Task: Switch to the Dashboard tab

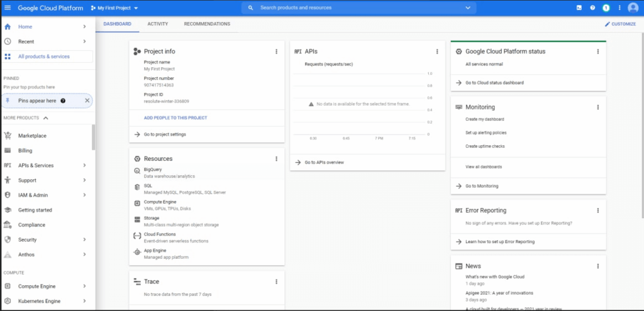Action: coord(118,25)
